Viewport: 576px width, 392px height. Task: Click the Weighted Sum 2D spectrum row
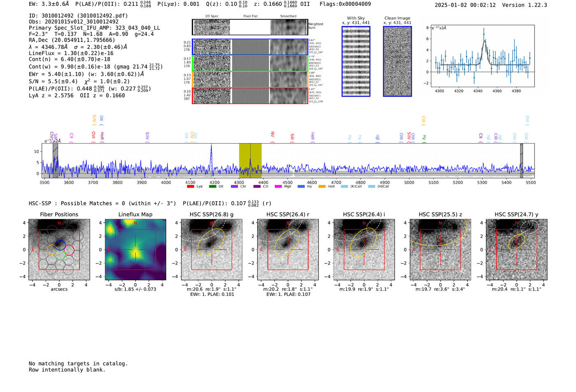tap(250, 27)
